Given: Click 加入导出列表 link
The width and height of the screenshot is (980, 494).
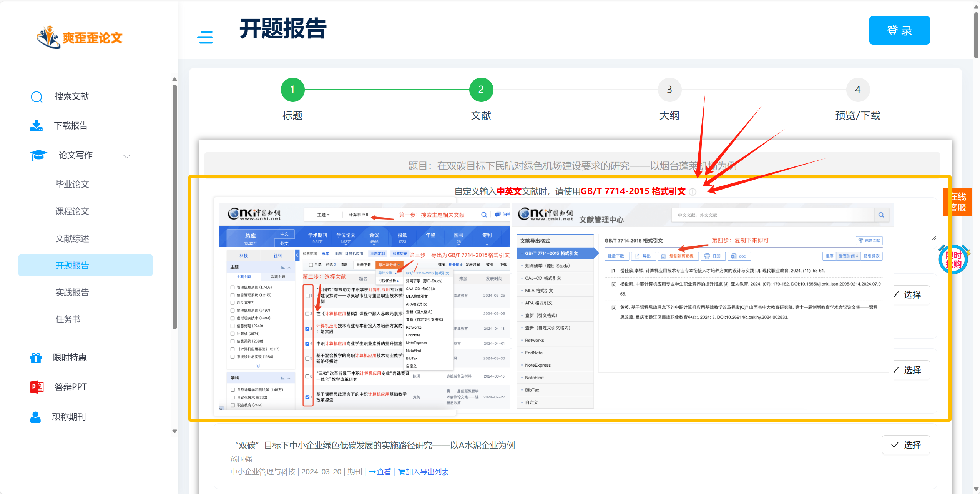Looking at the screenshot, I should pos(424,472).
